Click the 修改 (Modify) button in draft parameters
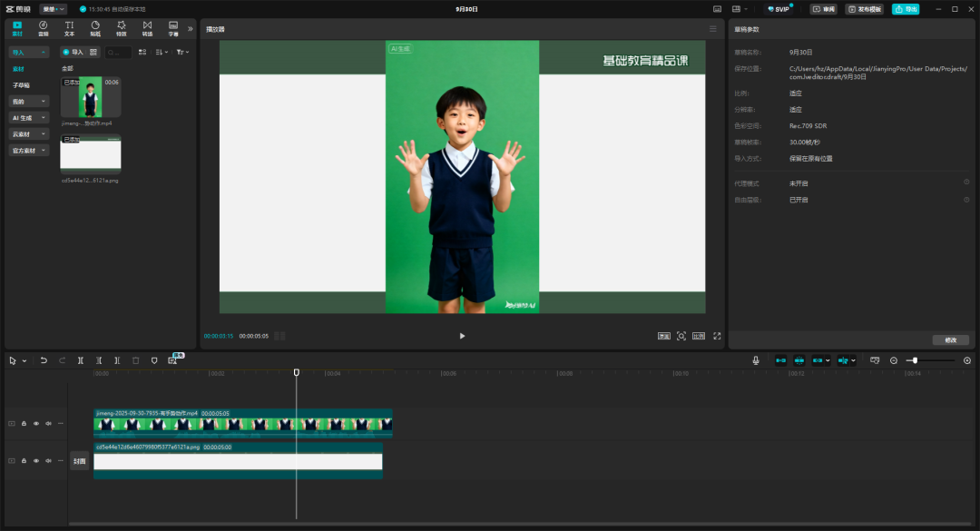Viewport: 980px width, 531px height. pos(950,339)
